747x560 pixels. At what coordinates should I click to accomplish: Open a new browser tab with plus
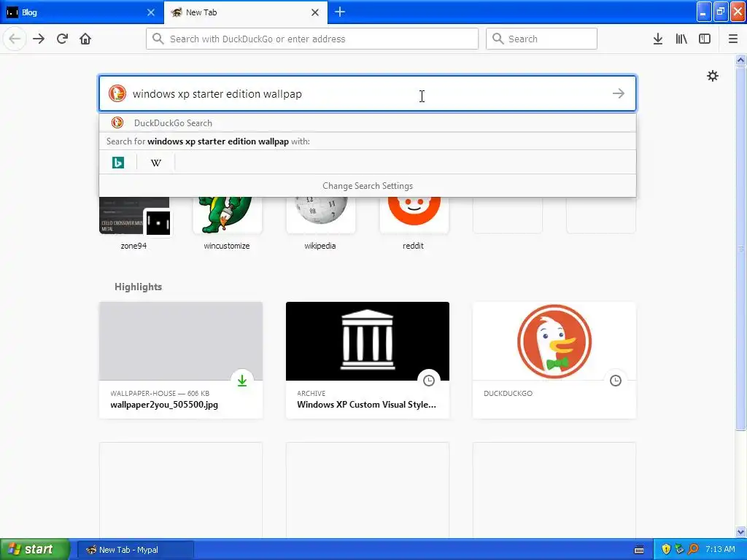click(x=340, y=12)
